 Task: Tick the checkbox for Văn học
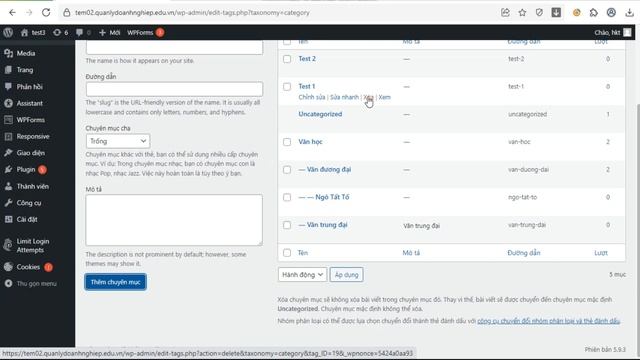pos(287,142)
